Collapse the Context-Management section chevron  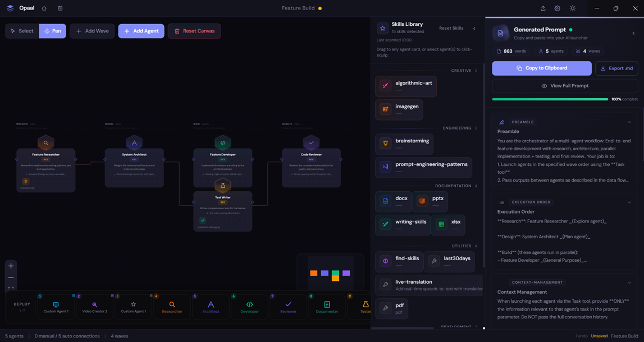point(629,283)
